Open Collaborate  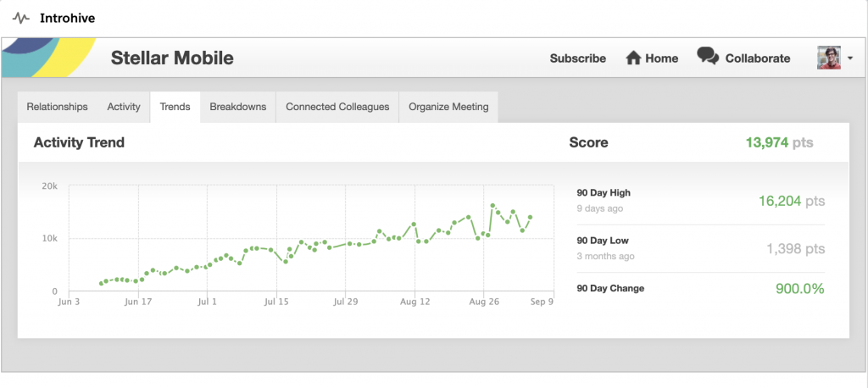tap(758, 58)
